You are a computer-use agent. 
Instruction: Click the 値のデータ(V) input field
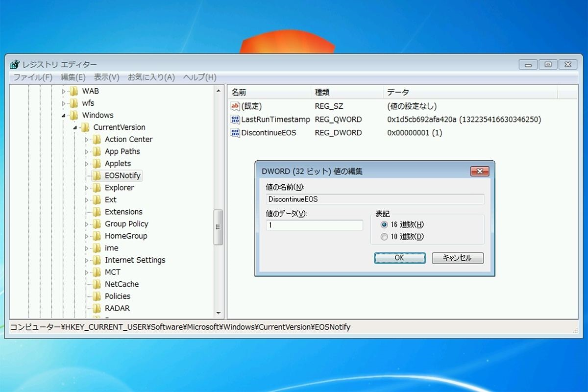(315, 225)
